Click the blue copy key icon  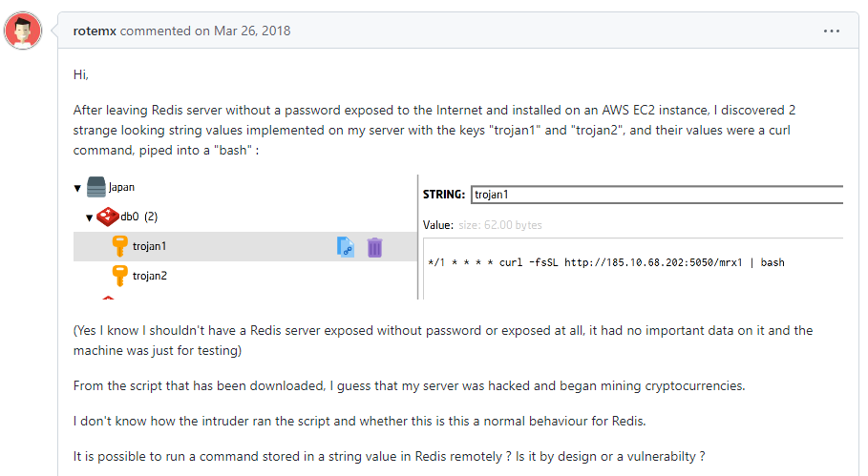click(x=346, y=247)
